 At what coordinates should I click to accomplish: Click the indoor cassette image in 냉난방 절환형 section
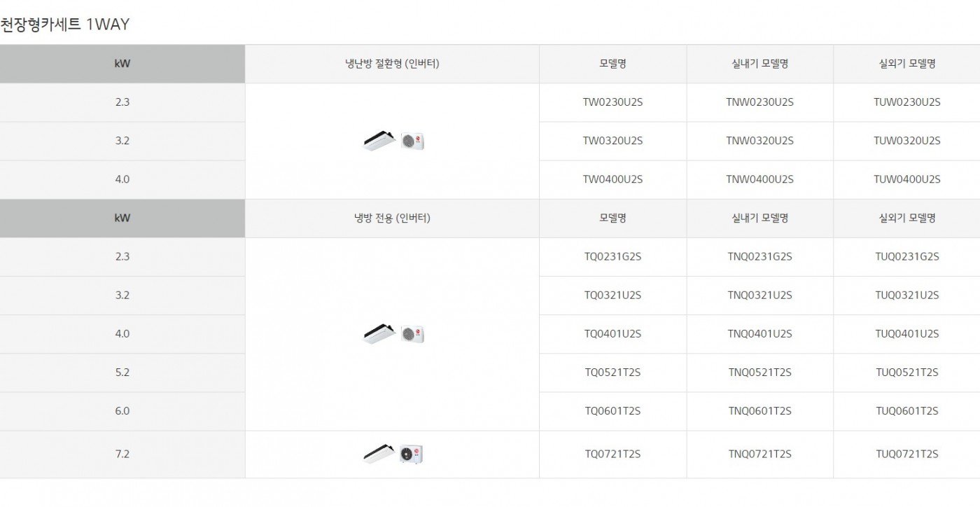(379, 141)
